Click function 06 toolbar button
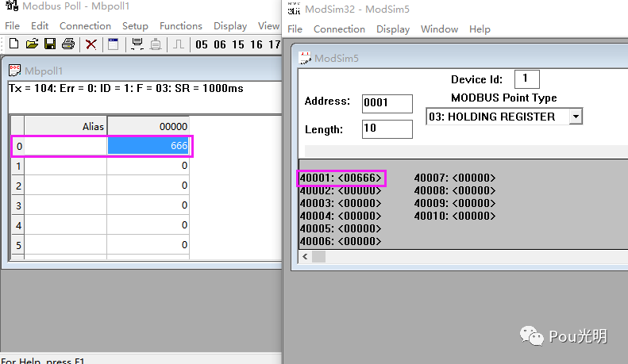This screenshot has width=628, height=364. click(219, 44)
